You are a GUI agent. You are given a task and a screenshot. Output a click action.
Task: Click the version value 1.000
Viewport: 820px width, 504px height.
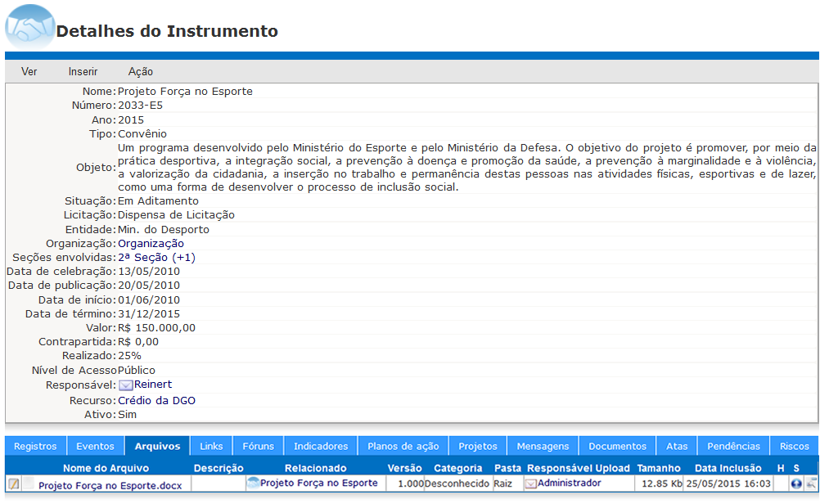(x=411, y=484)
